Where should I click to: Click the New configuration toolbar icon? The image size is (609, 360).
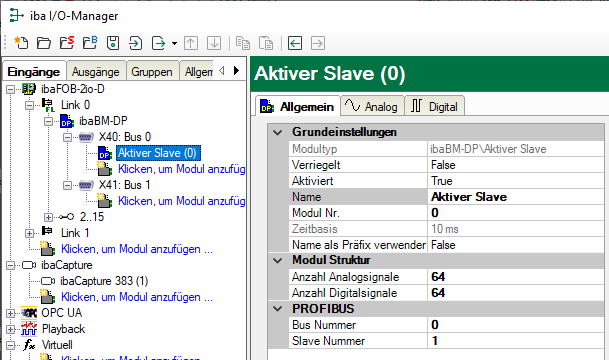click(x=21, y=43)
